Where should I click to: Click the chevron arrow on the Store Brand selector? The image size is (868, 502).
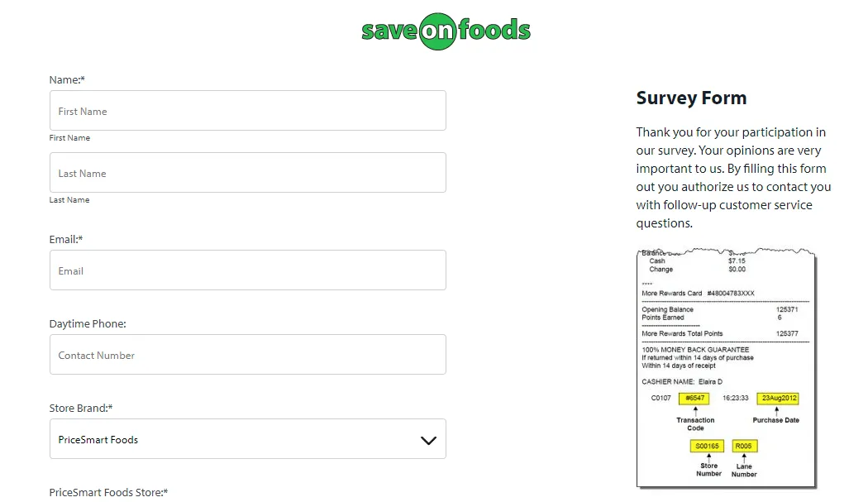[428, 439]
